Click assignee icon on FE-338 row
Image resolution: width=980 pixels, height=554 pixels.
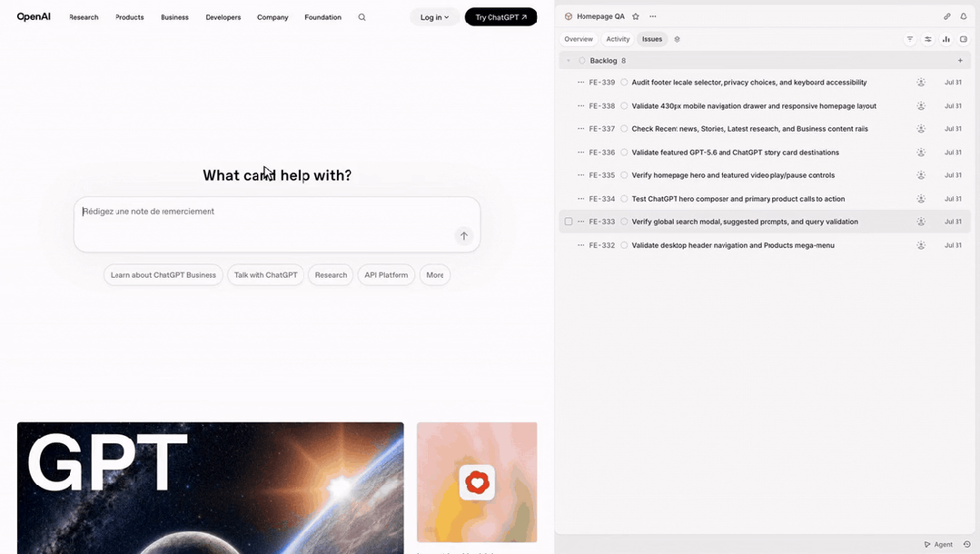[921, 105]
